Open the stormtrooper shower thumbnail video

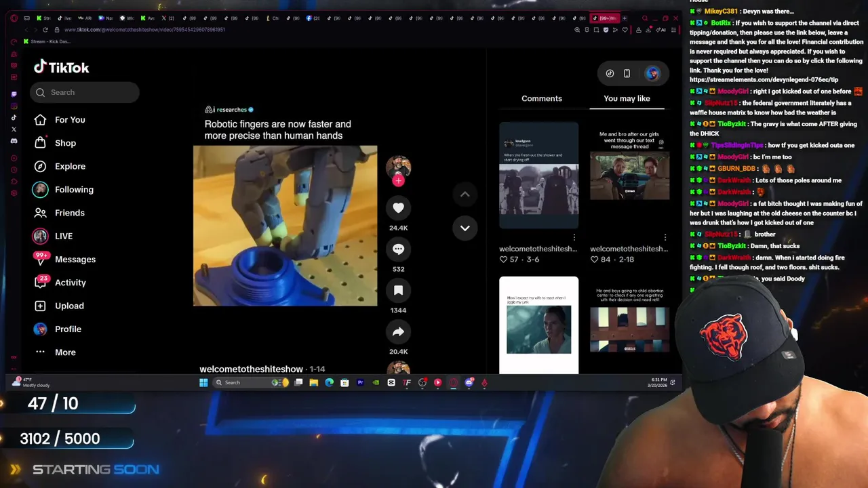[x=538, y=175]
